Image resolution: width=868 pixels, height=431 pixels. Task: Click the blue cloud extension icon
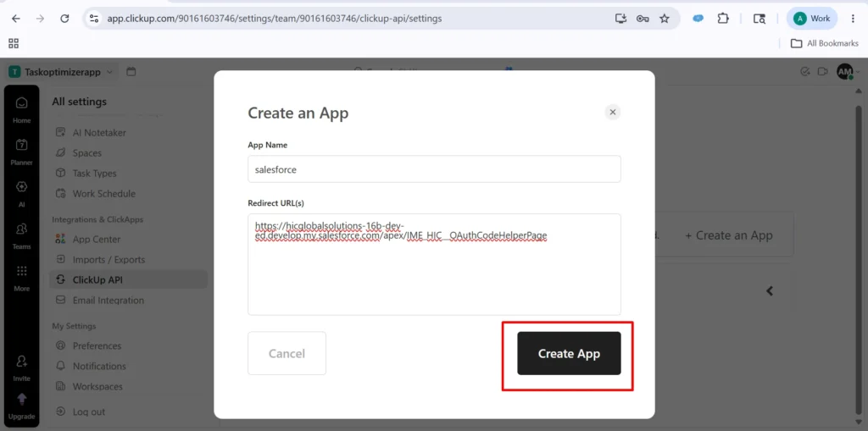pos(698,19)
